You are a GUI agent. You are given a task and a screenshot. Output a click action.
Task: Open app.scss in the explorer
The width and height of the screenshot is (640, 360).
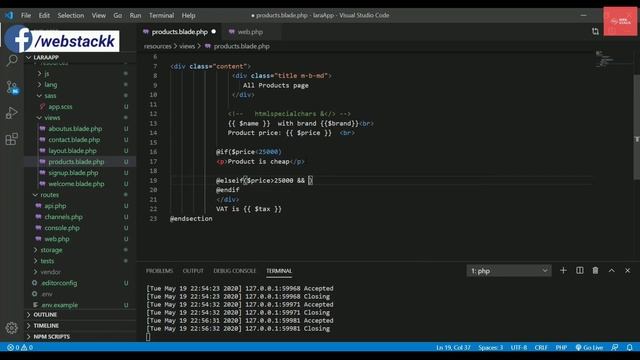pos(60,107)
